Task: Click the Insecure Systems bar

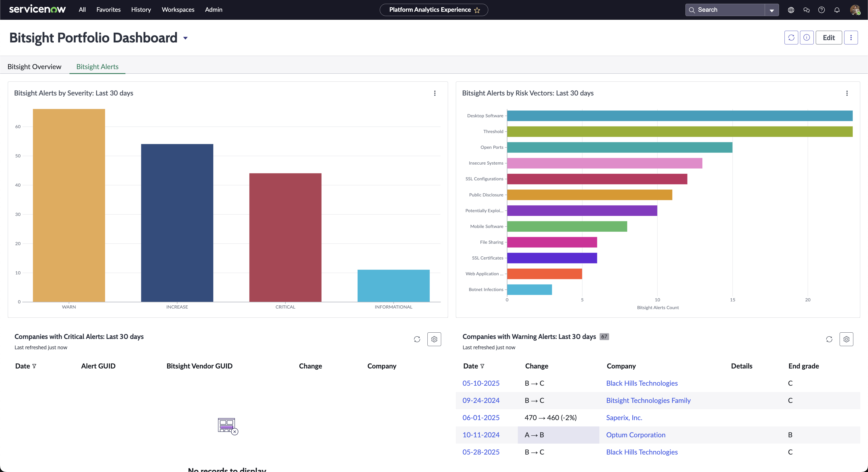Action: [x=604, y=163]
